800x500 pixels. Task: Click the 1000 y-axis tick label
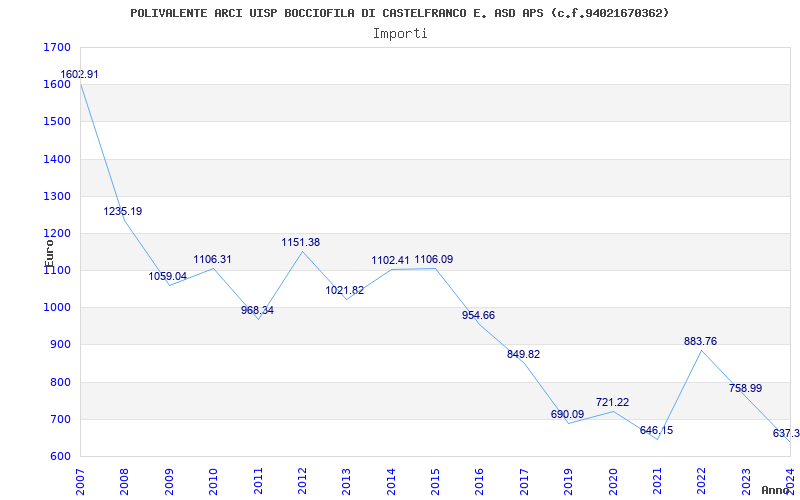(x=57, y=308)
